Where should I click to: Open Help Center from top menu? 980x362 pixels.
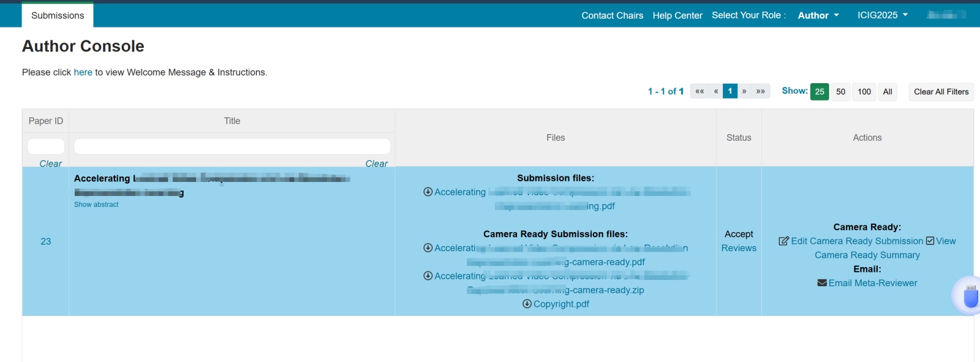(x=677, y=15)
